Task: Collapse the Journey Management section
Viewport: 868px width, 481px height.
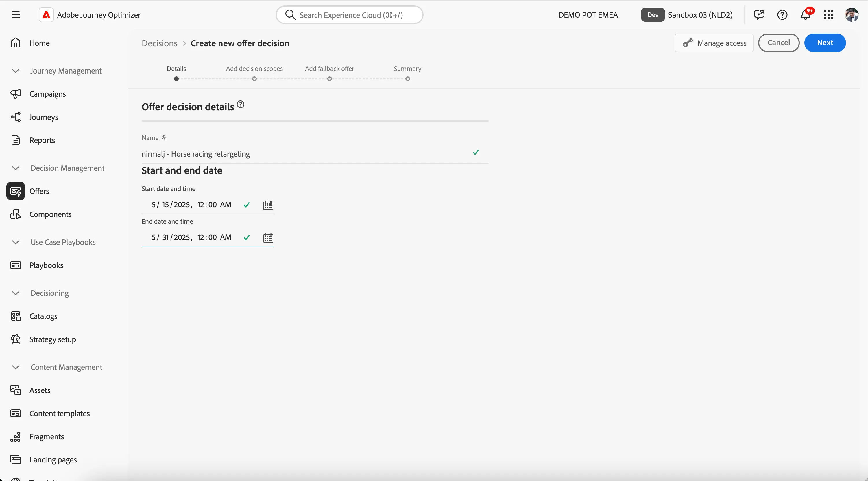Action: [x=16, y=71]
